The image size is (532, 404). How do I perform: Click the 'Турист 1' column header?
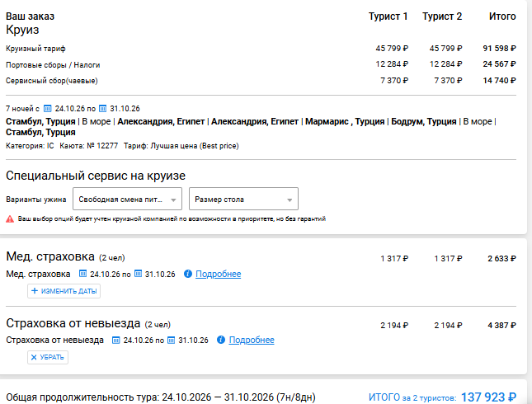pyautogui.click(x=388, y=16)
